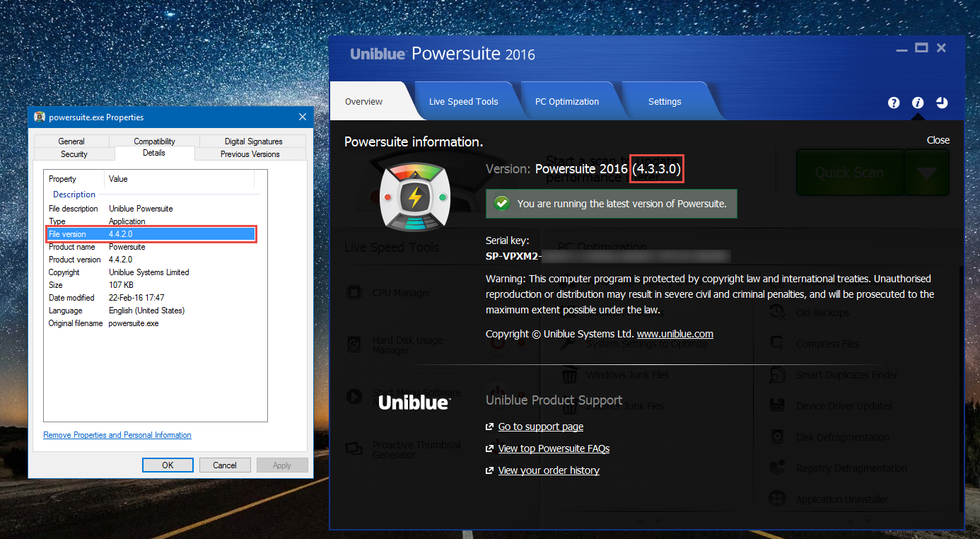Open the PC Optimization tab
The height and width of the screenshot is (539, 980).
pyautogui.click(x=567, y=101)
